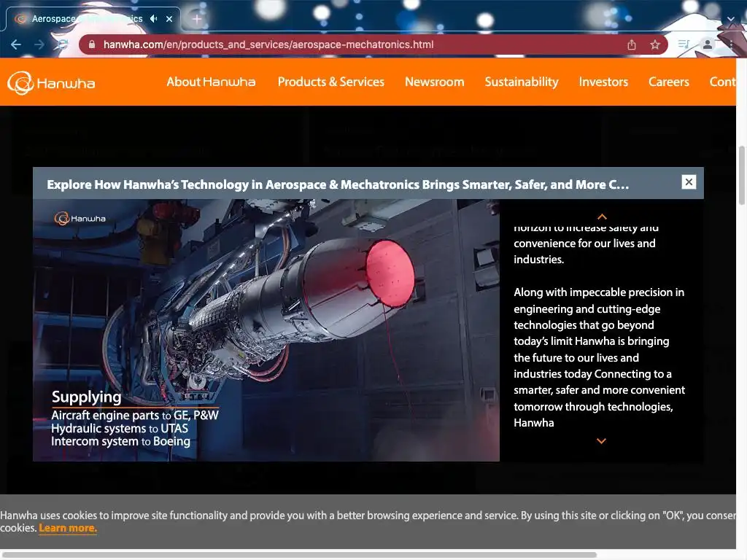The height and width of the screenshot is (560, 747).
Task: Click the browser back arrow
Action: click(16, 44)
